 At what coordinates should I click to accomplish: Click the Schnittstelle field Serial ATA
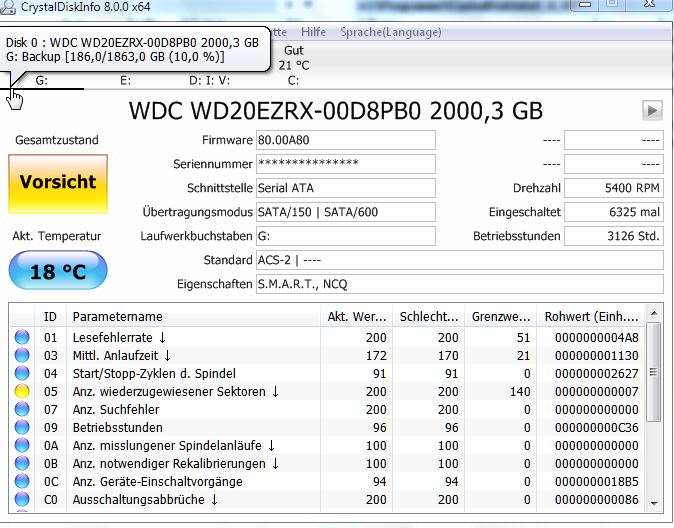coord(346,188)
